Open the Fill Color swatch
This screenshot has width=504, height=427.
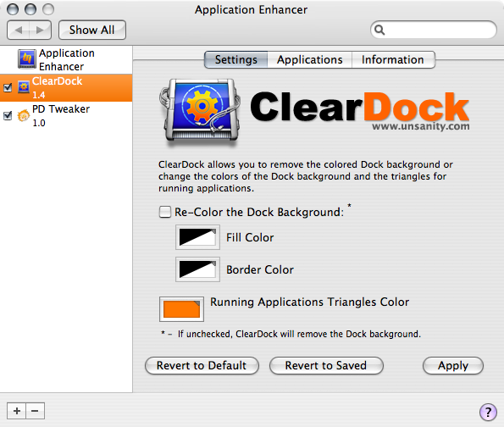click(197, 237)
